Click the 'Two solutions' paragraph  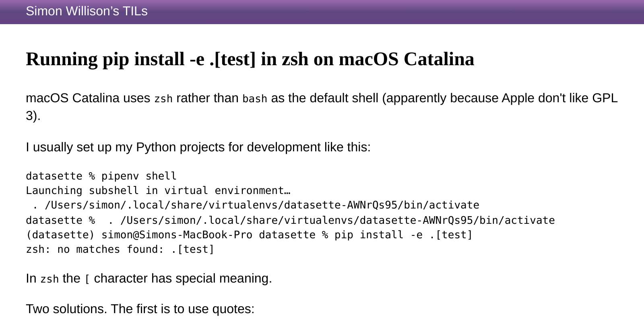coord(140,309)
